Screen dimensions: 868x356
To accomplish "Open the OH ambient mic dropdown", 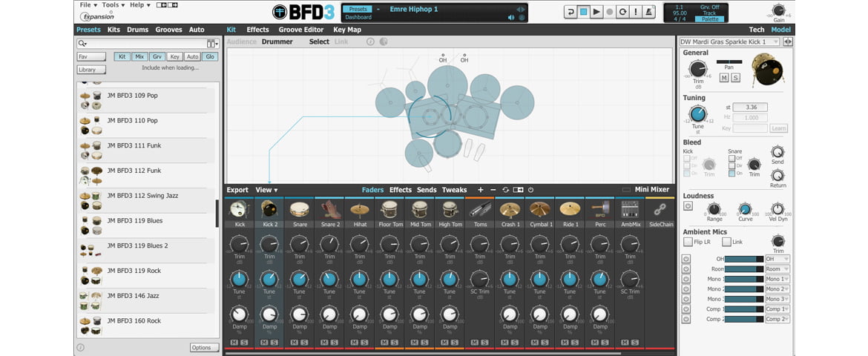I will (777, 259).
